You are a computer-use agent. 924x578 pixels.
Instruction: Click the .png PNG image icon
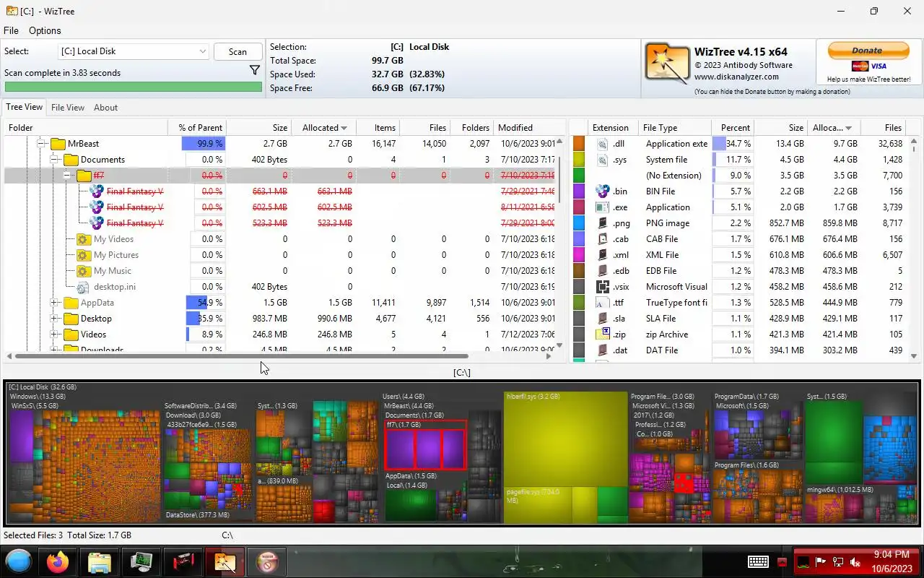click(603, 223)
